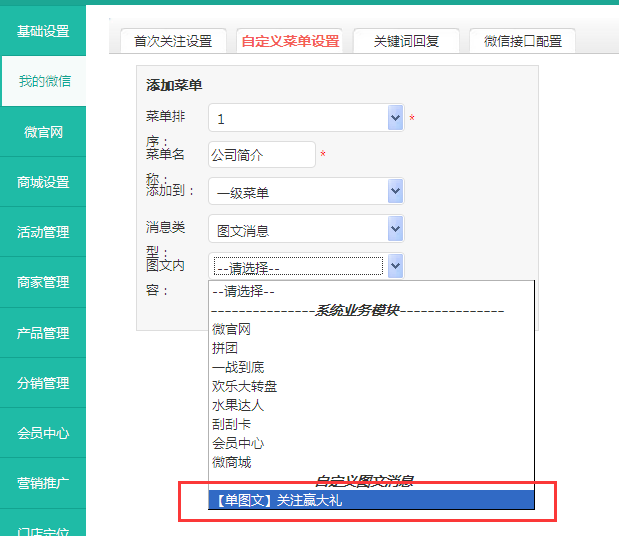Click 商城设置 in the sidebar
Viewport: 619px width, 536px height.
(43, 182)
